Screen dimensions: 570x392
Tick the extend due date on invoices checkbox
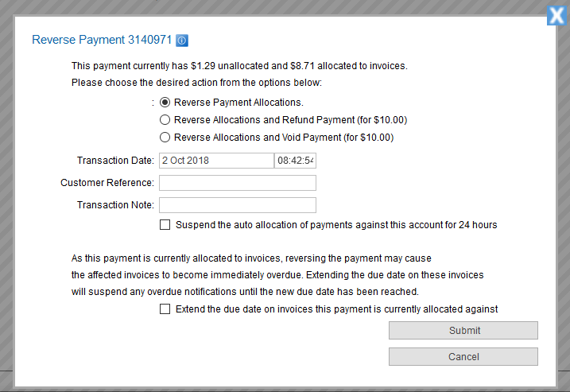(165, 309)
